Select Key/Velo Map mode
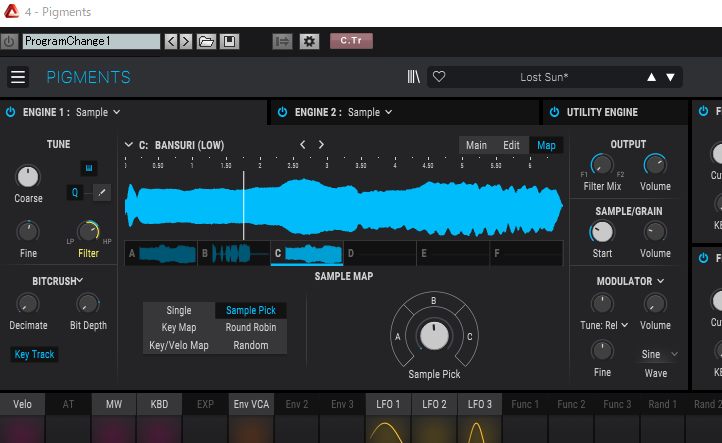The image size is (722, 443). coord(179,345)
